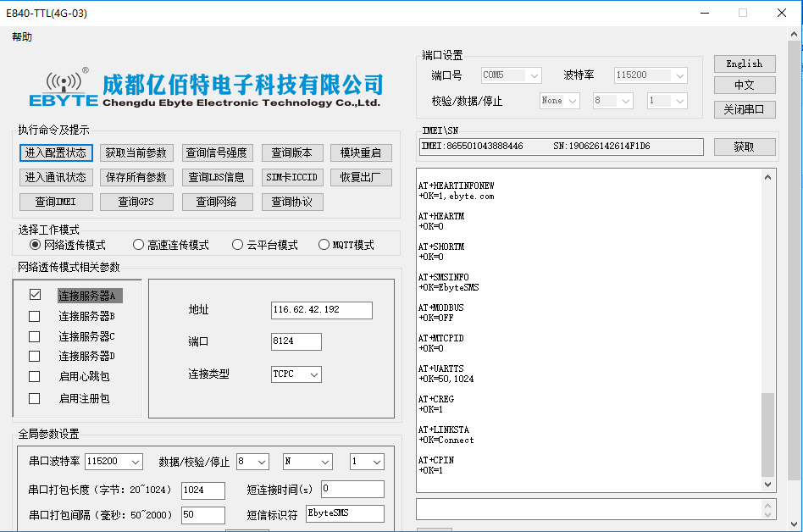
Task: Enable the 启用心跳包 heartbeat option
Action: pyautogui.click(x=34, y=378)
